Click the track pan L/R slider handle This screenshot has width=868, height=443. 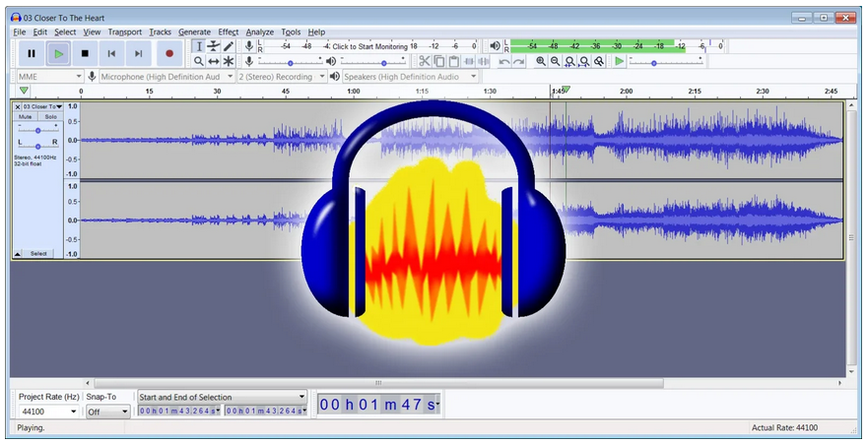37,147
